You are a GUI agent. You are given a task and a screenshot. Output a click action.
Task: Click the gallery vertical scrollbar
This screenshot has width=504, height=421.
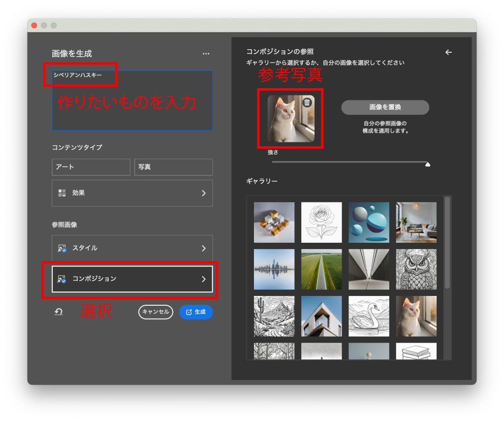[447, 243]
